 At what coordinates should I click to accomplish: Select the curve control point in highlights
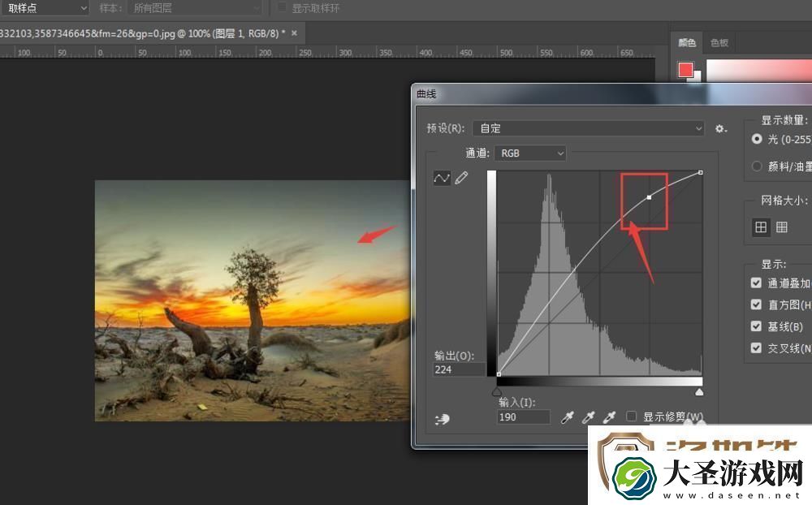pos(650,197)
